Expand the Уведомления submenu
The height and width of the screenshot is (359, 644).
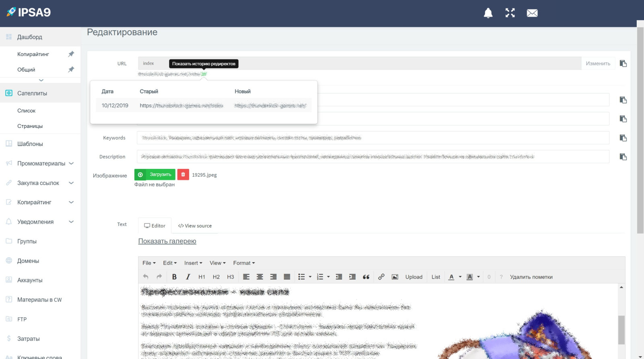point(71,222)
